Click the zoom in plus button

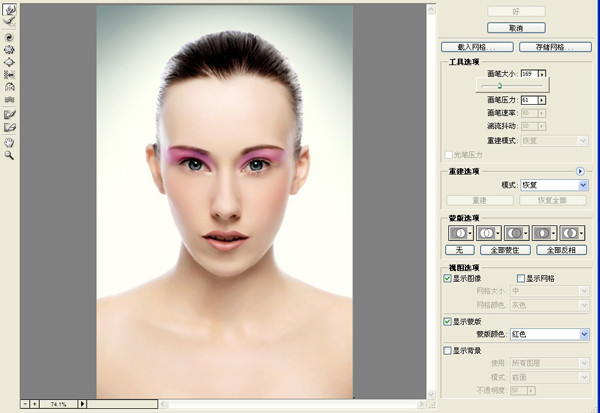(34, 404)
